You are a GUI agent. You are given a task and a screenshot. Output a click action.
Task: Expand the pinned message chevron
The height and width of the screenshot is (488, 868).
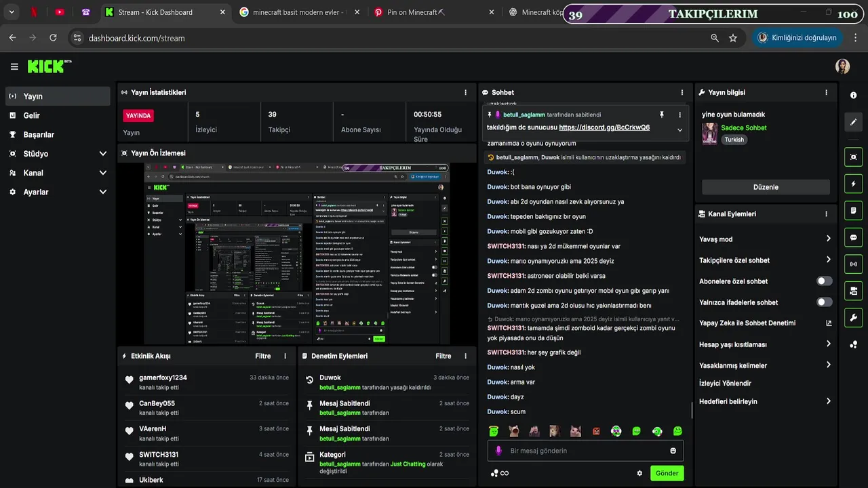(679, 129)
